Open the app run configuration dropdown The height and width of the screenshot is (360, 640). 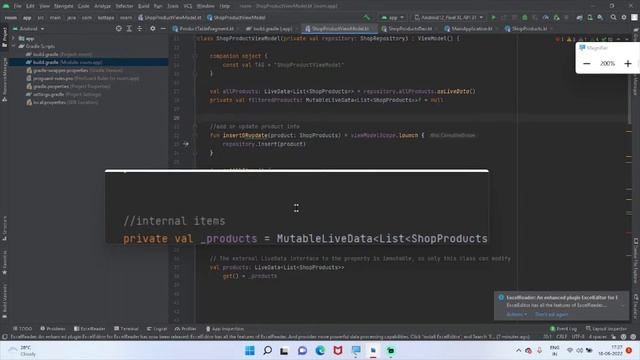tap(392, 18)
